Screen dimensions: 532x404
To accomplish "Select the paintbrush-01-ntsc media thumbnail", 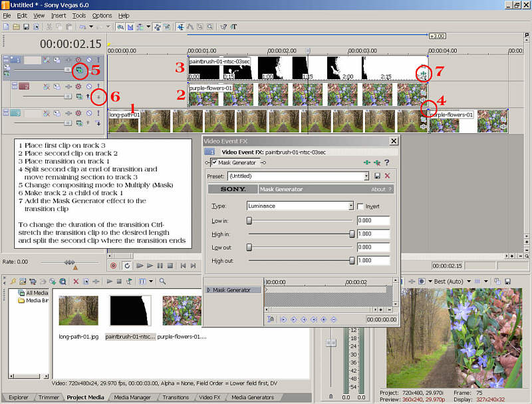I will [130, 311].
